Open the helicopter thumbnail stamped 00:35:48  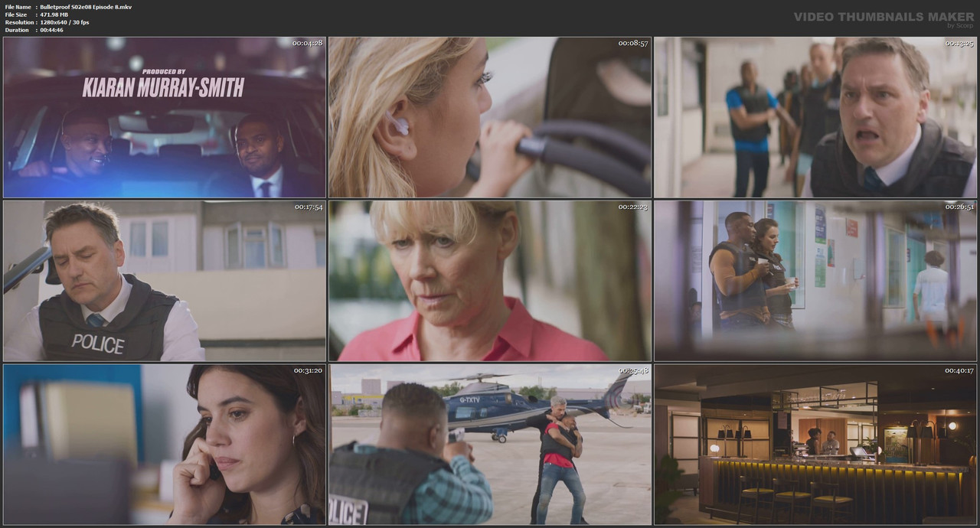(490, 444)
